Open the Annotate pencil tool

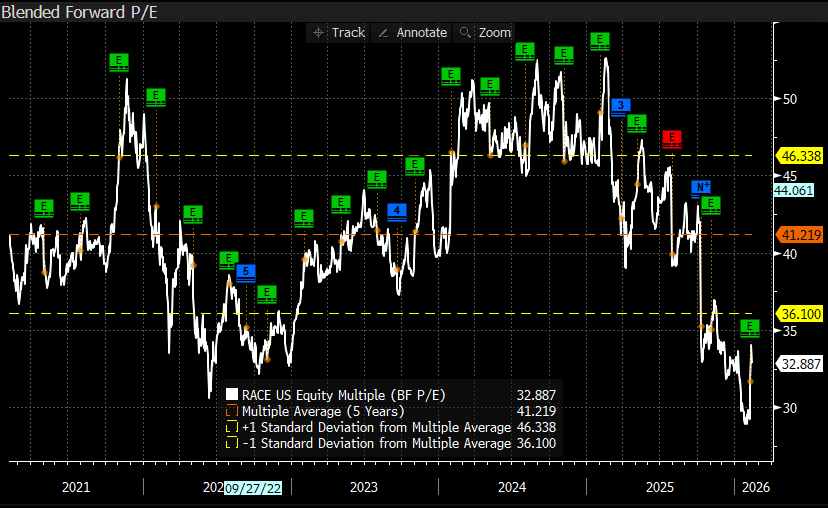411,33
